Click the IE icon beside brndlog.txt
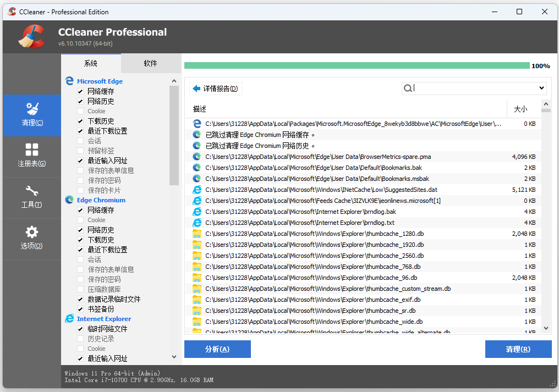Screen dimensions: 559x392 pyautogui.click(x=197, y=223)
